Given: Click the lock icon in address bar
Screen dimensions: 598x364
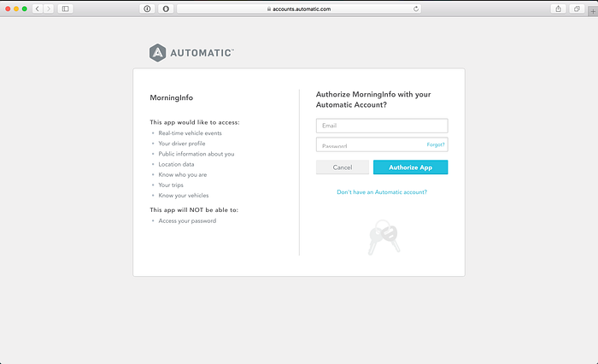Looking at the screenshot, I should pyautogui.click(x=269, y=9).
